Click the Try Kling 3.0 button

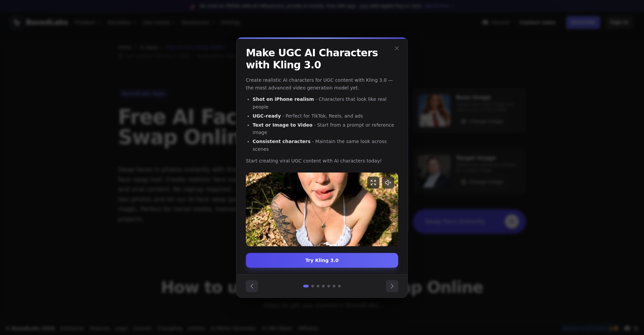click(x=322, y=260)
